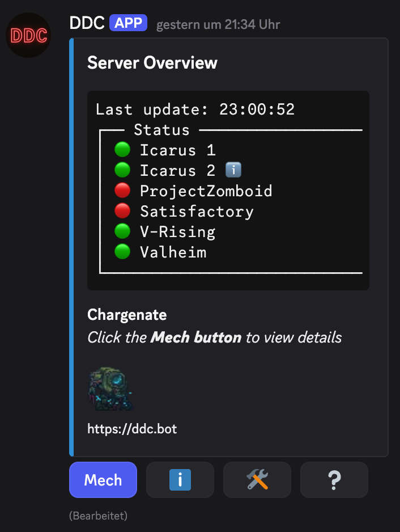Select the Server Overview embed title
The width and height of the screenshot is (400, 532).
pos(152,63)
